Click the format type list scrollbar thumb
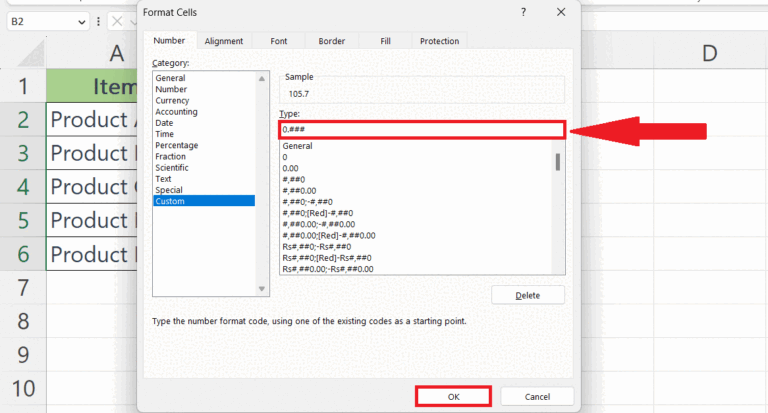The image size is (768, 413). point(557,162)
